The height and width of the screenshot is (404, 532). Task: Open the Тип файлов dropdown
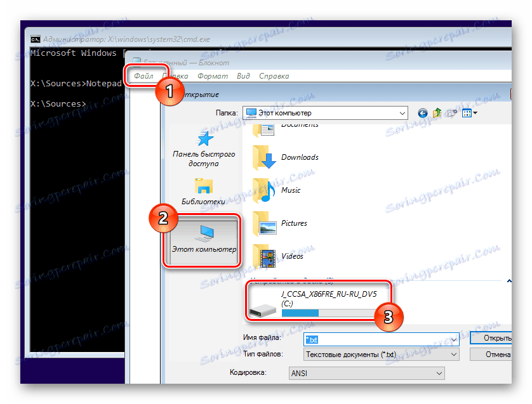454,355
